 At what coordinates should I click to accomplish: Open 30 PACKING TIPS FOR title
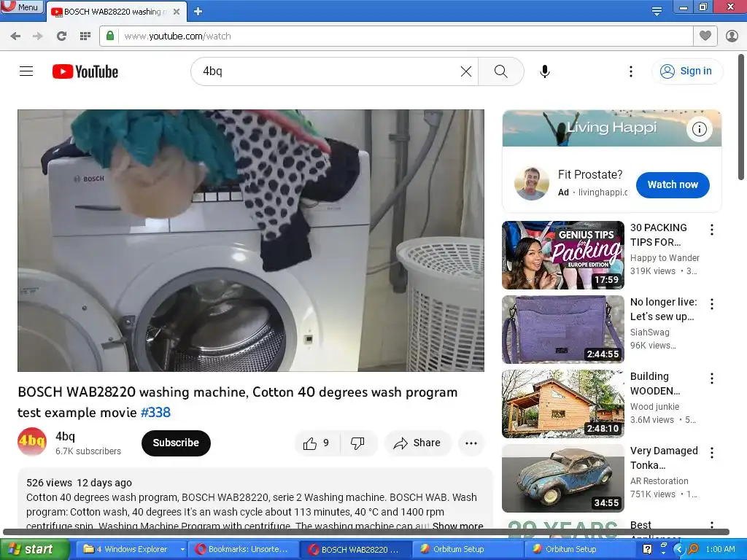tap(659, 235)
